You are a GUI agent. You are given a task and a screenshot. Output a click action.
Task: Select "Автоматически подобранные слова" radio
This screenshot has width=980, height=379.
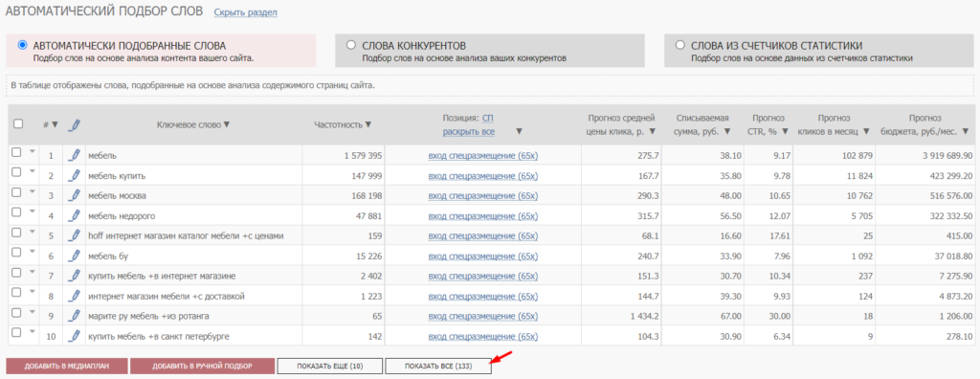point(23,45)
